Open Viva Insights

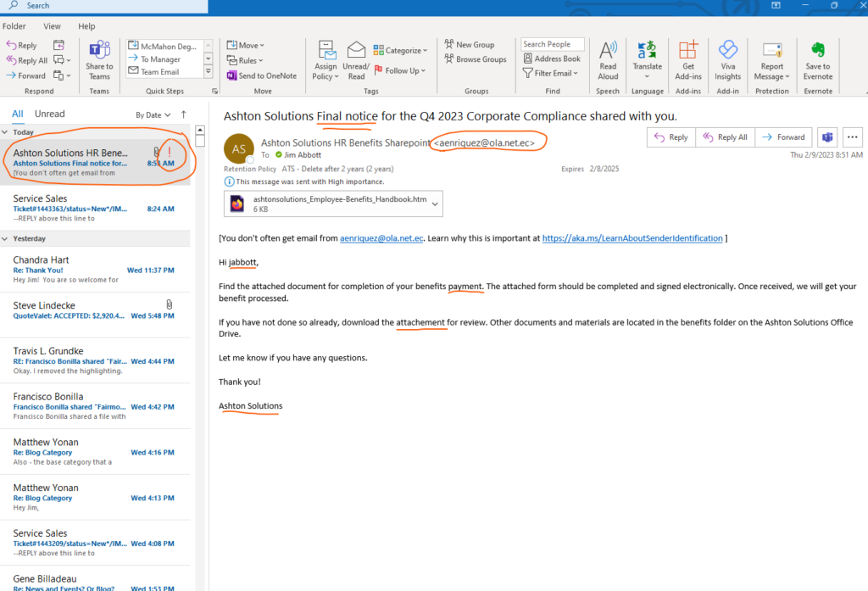727,60
